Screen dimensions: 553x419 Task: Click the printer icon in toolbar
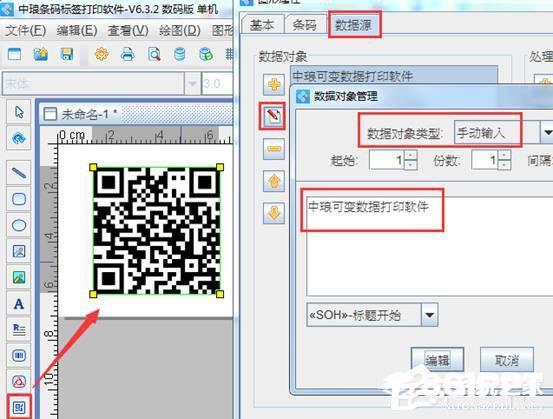128,55
